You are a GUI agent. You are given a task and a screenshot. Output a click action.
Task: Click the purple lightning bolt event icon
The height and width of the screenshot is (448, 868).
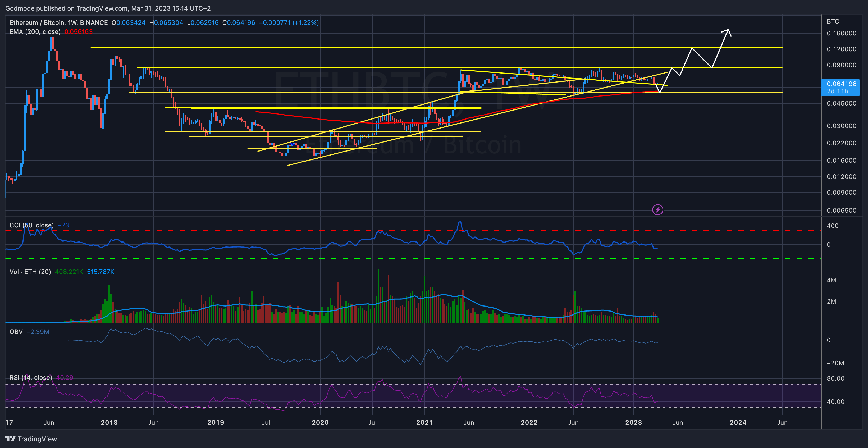click(657, 210)
